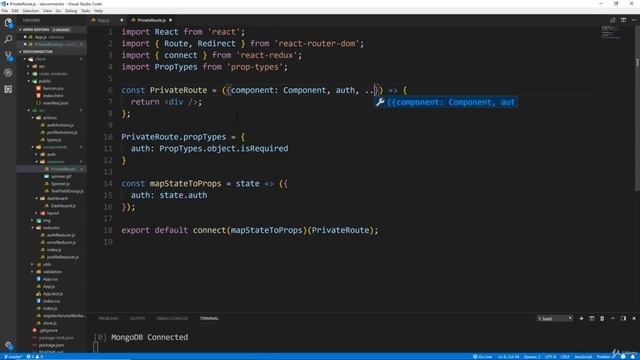
Task: Expand the validation folder
Action: [x=51, y=272]
